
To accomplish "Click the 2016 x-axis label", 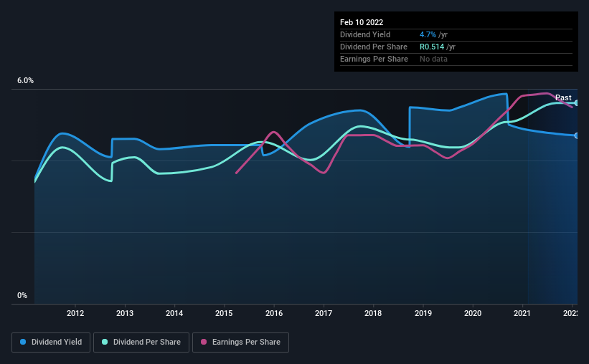I will point(274,313).
